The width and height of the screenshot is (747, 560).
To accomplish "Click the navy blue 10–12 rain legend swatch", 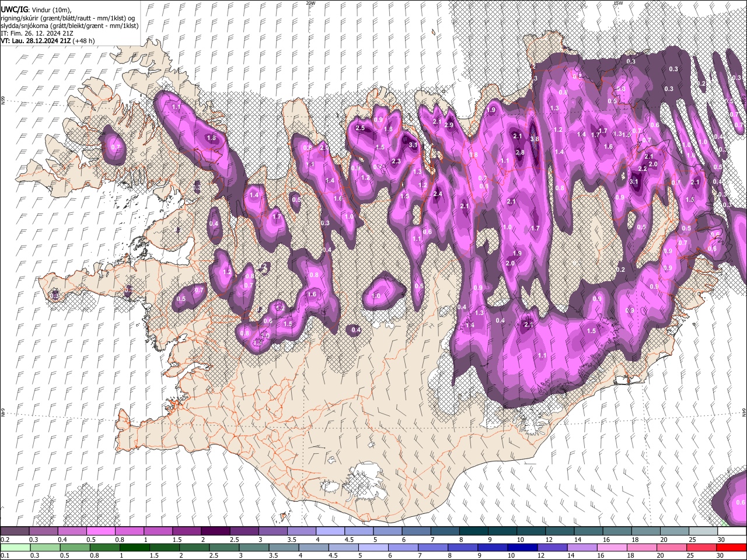I will (x=523, y=547).
